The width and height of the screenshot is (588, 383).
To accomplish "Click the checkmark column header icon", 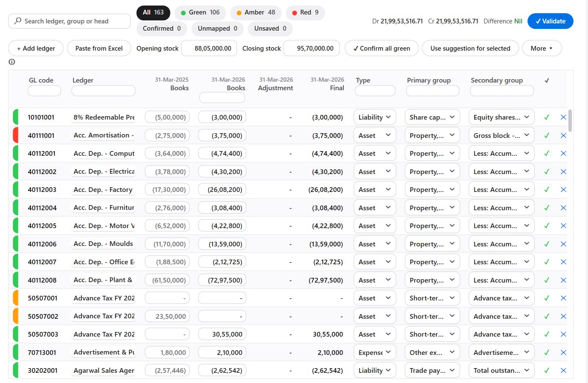I will click(x=547, y=80).
